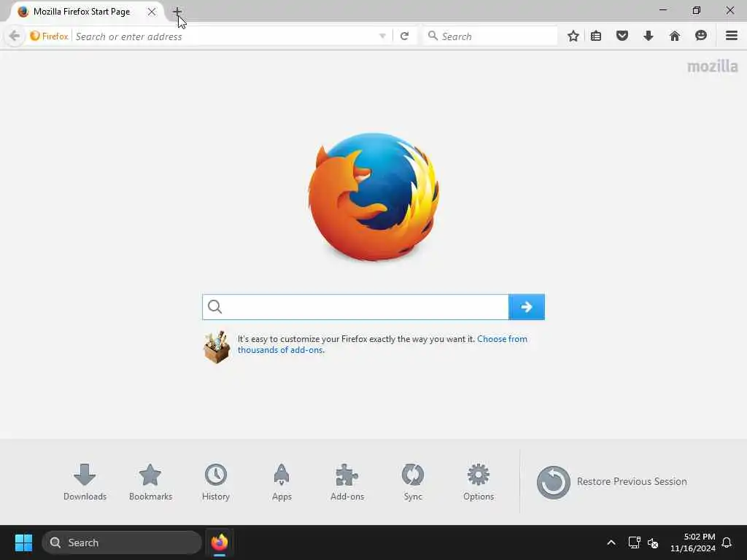Image resolution: width=747 pixels, height=560 pixels.
Task: Save page to Pocket
Action: [x=622, y=36]
